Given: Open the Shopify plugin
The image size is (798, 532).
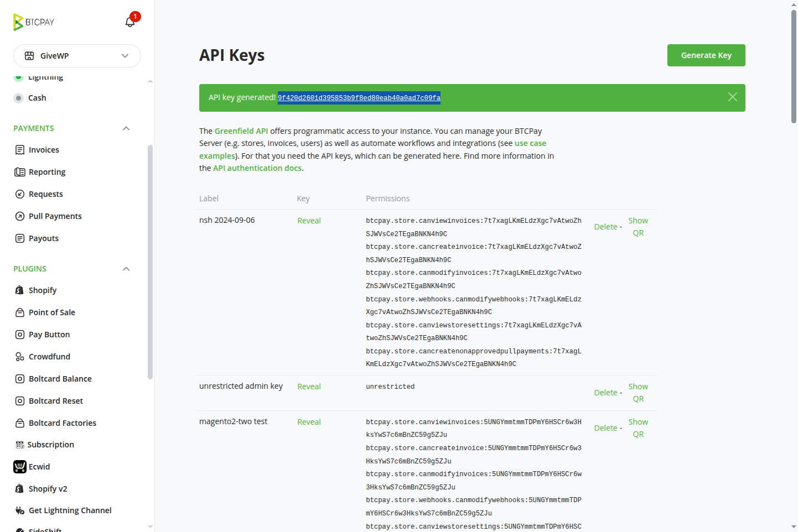Looking at the screenshot, I should 43,290.
